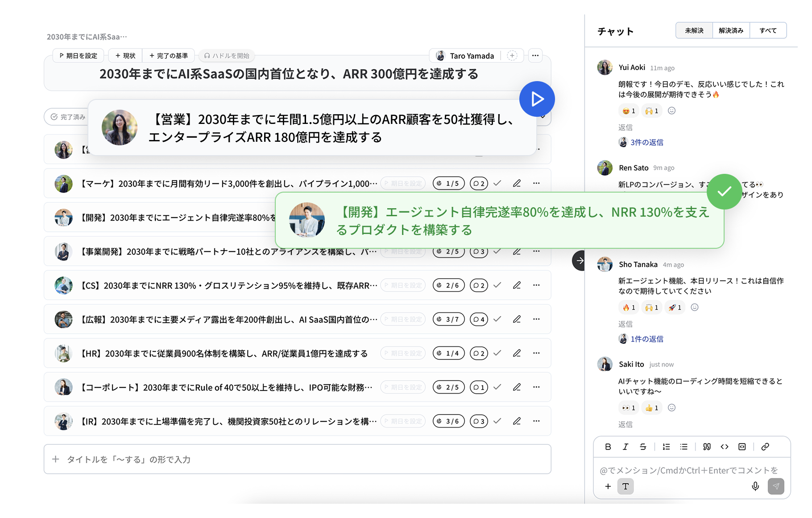812x518 pixels.
Task: Reply to Saki Ito's message via 返信
Action: click(625, 424)
